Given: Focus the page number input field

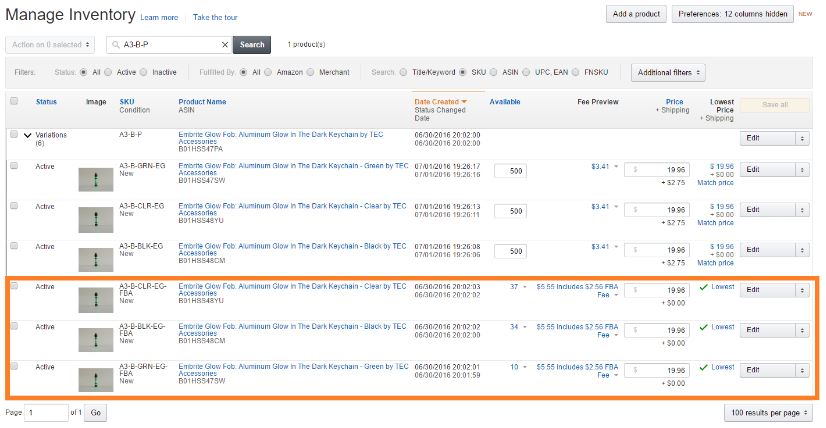Looking at the screenshot, I should [x=46, y=413].
